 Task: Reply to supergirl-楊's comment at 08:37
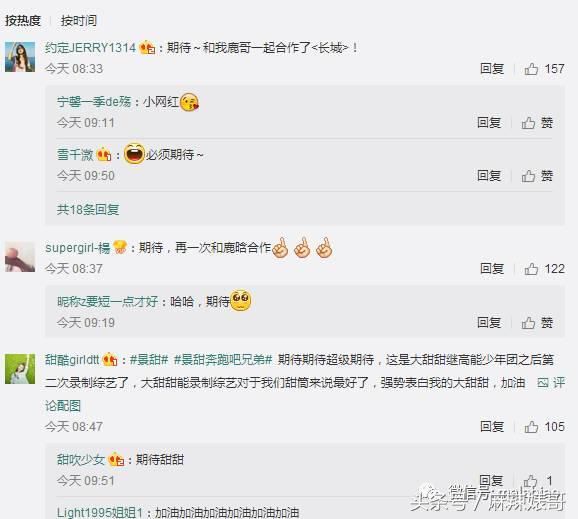[x=492, y=269]
